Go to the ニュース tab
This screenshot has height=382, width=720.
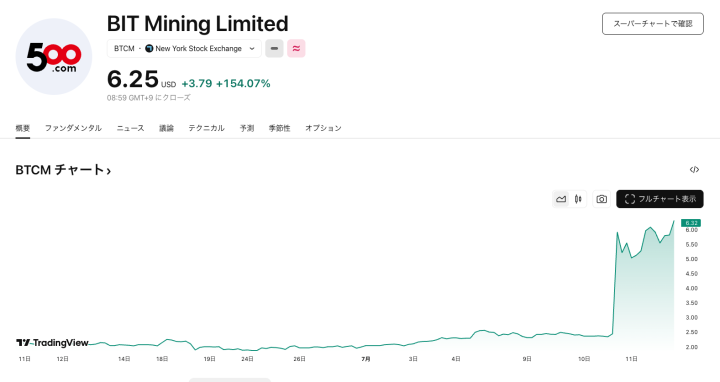[130, 128]
